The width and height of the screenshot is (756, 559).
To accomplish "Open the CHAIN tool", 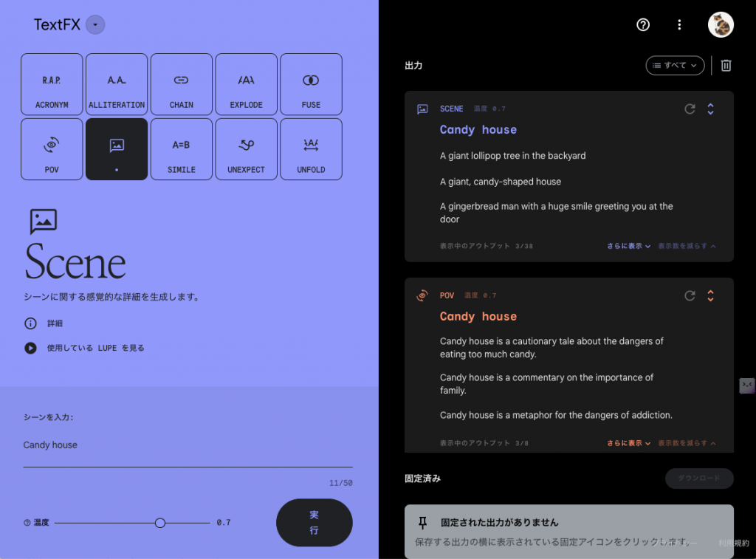I will tap(181, 83).
